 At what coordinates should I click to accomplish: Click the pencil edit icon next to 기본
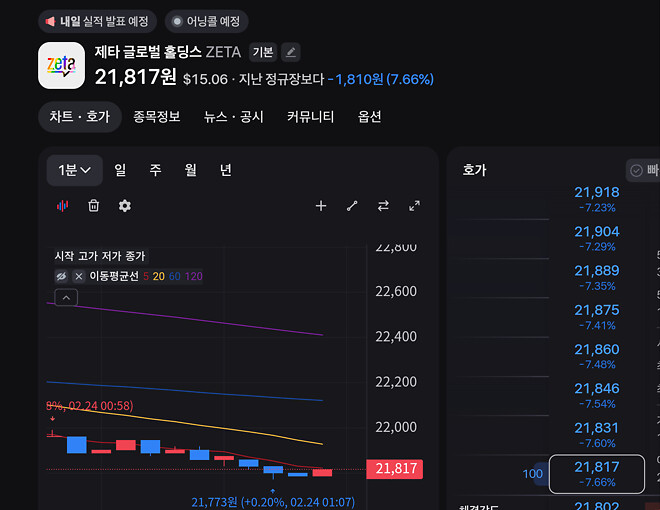click(x=290, y=52)
